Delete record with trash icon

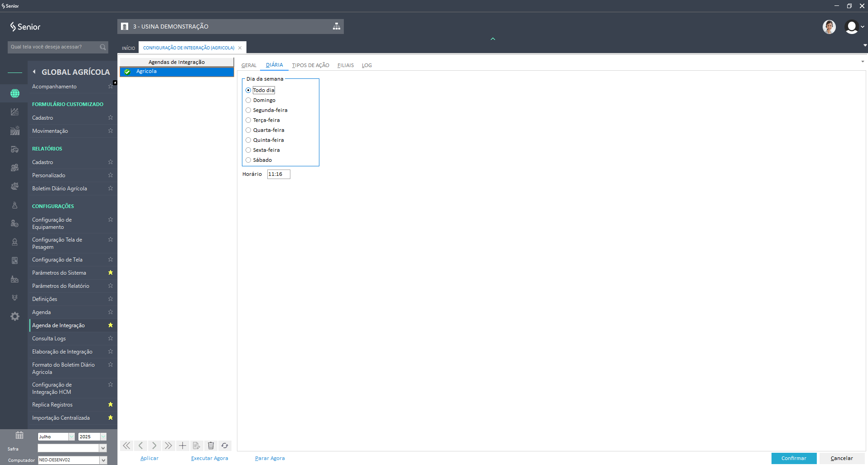pyautogui.click(x=211, y=446)
